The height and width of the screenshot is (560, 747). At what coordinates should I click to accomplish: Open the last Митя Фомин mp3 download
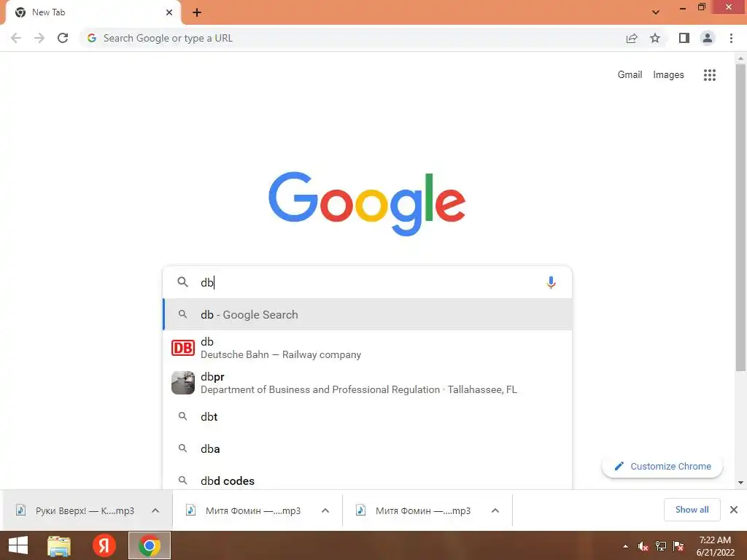415,510
